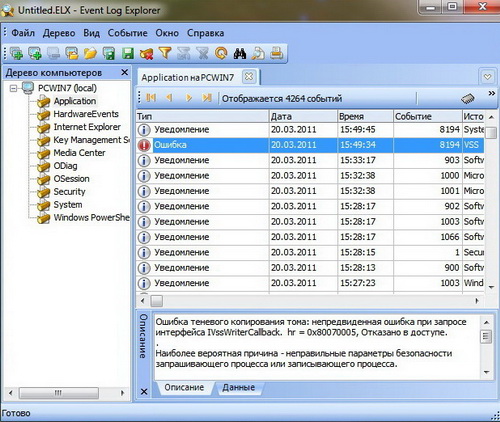Find events using the binoculars icon
The width and height of the screenshot is (500, 422).
click(x=240, y=53)
